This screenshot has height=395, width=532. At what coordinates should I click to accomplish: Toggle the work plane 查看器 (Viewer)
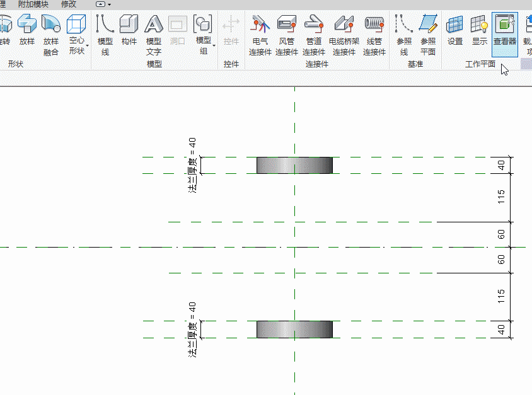point(505,31)
